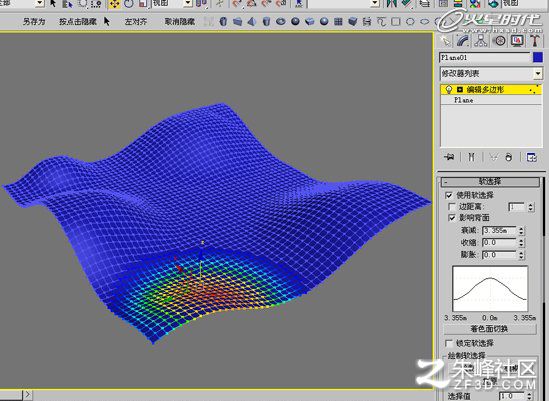Open the Display panel monitor icon
This screenshot has height=401, width=549.
[x=517, y=41]
